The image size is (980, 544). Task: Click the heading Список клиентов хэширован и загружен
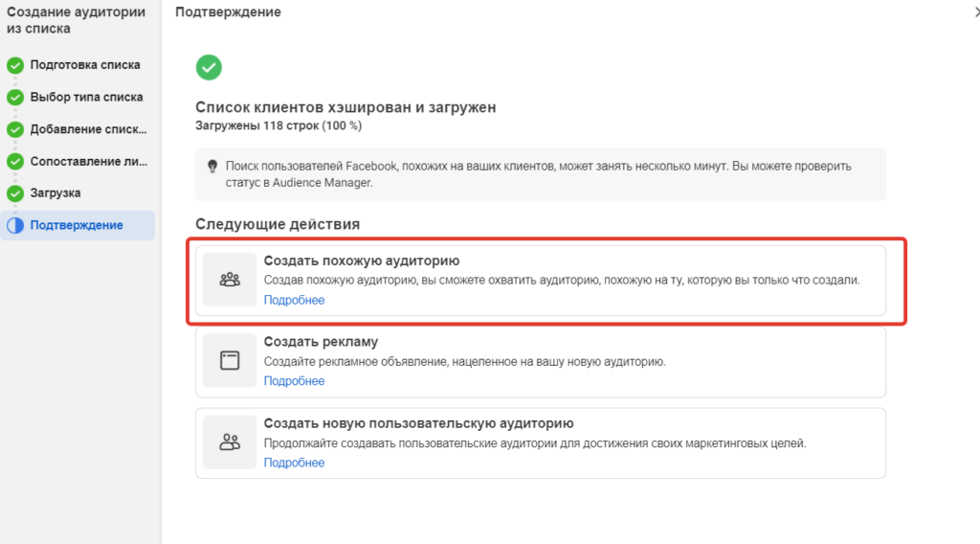(345, 107)
